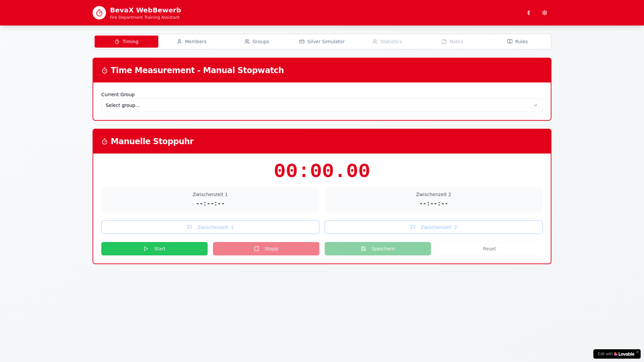Image resolution: width=644 pixels, height=362 pixels.
Task: Click the Current Group label
Action: [x=118, y=95]
